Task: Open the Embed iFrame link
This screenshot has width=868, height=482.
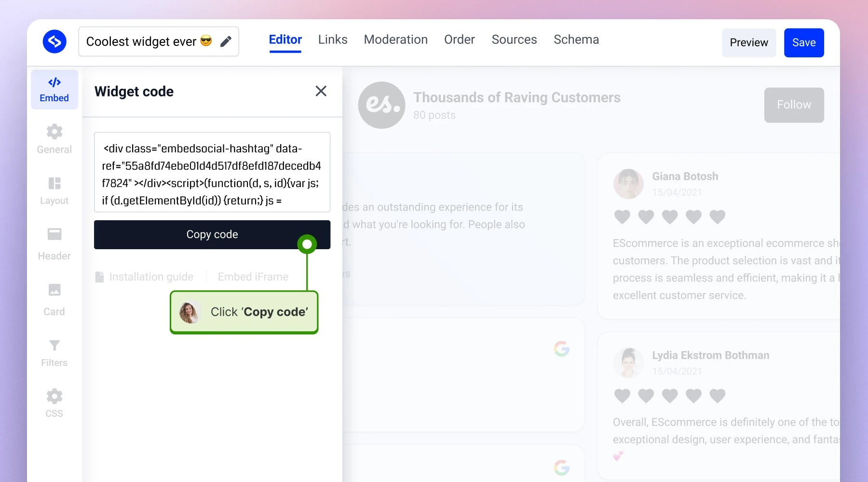Action: click(253, 277)
